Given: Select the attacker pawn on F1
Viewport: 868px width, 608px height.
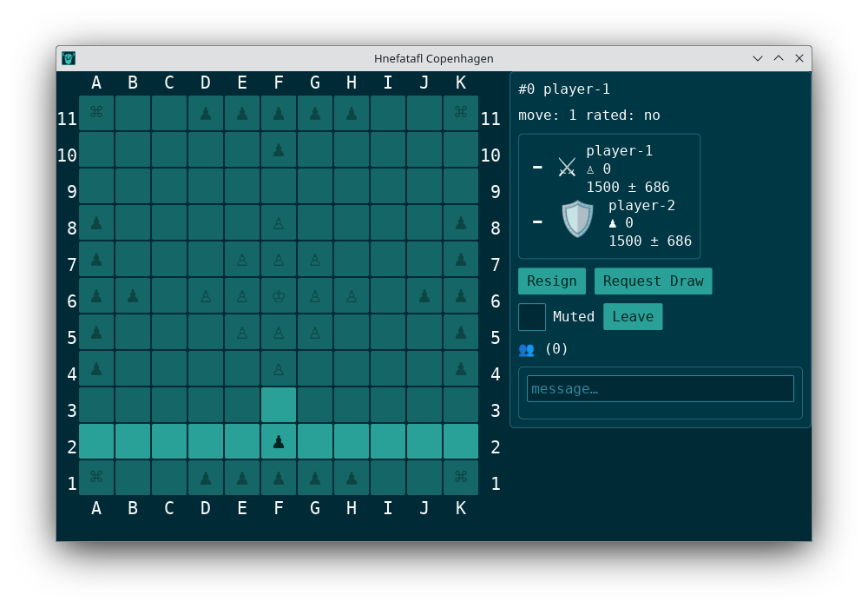Looking at the screenshot, I should pyautogui.click(x=279, y=479).
